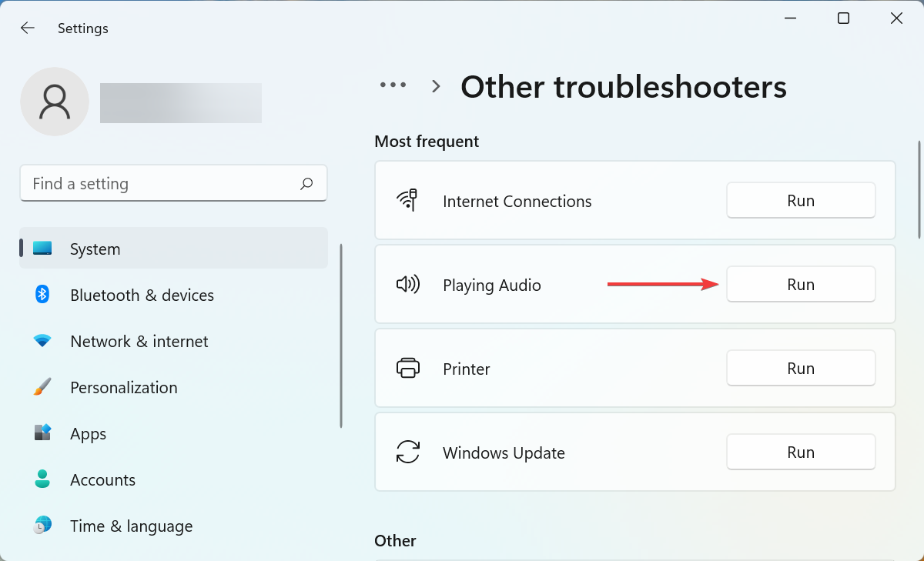The image size is (924, 561).
Task: Open breadcrumb ellipsis menu
Action: [x=393, y=85]
